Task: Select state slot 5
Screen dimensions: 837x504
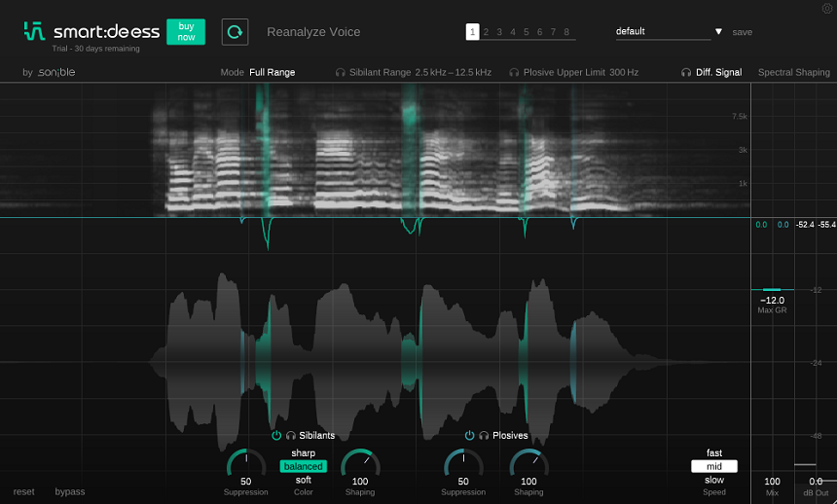Action: 526,32
